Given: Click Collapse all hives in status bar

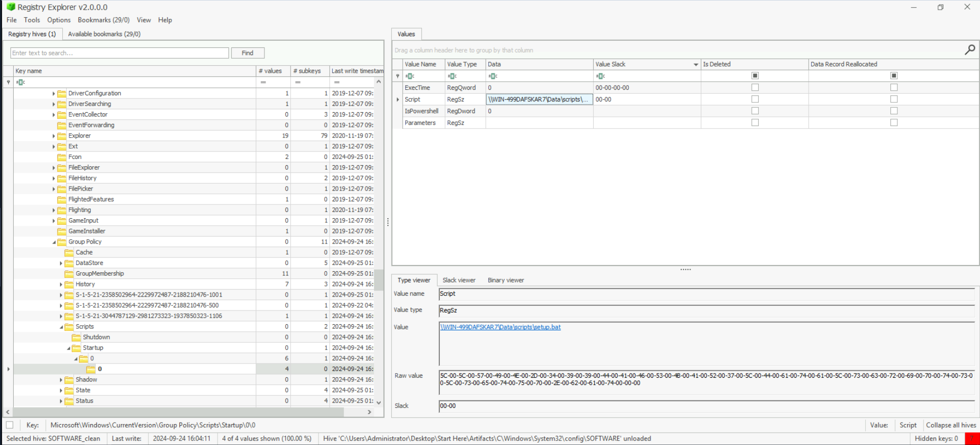Looking at the screenshot, I should (951, 425).
